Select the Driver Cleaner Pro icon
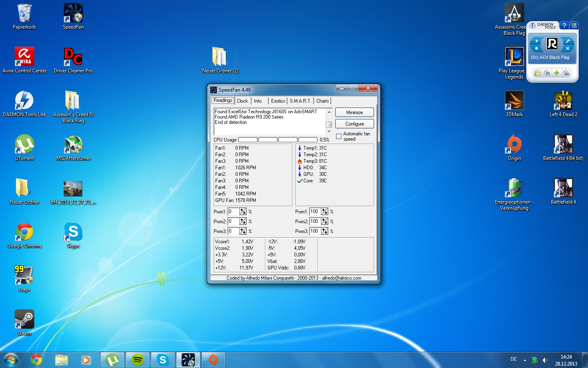Screen dimensions: 588x368 point(73,57)
